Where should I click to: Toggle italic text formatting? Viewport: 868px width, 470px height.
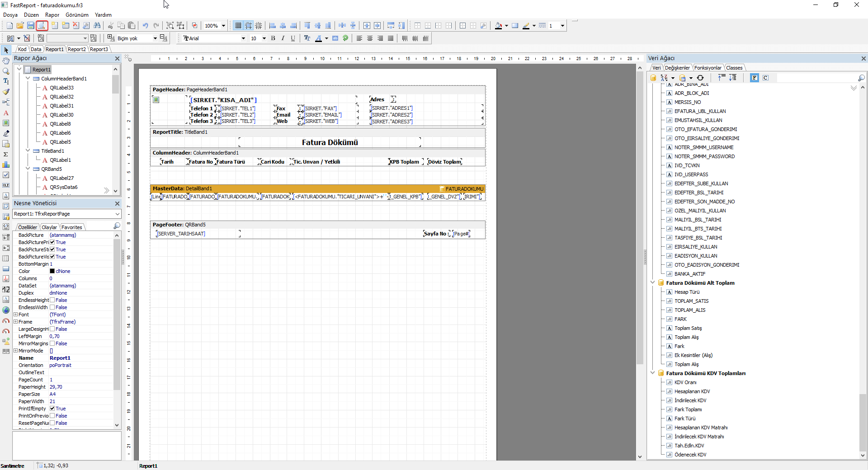click(283, 38)
